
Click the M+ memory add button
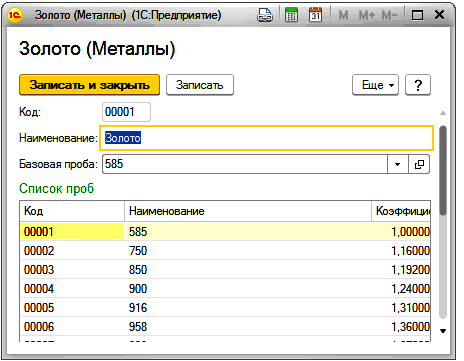pyautogui.click(x=366, y=15)
